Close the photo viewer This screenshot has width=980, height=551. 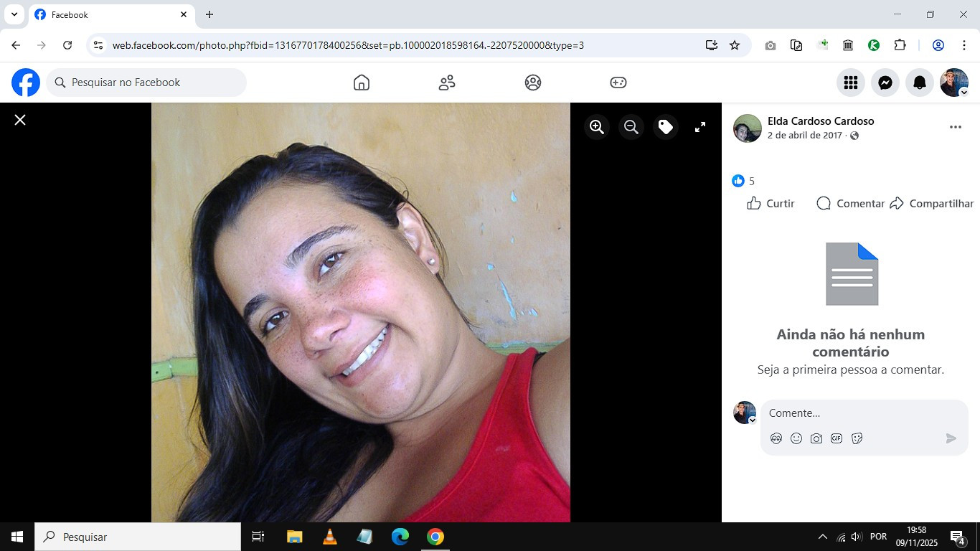[20, 120]
